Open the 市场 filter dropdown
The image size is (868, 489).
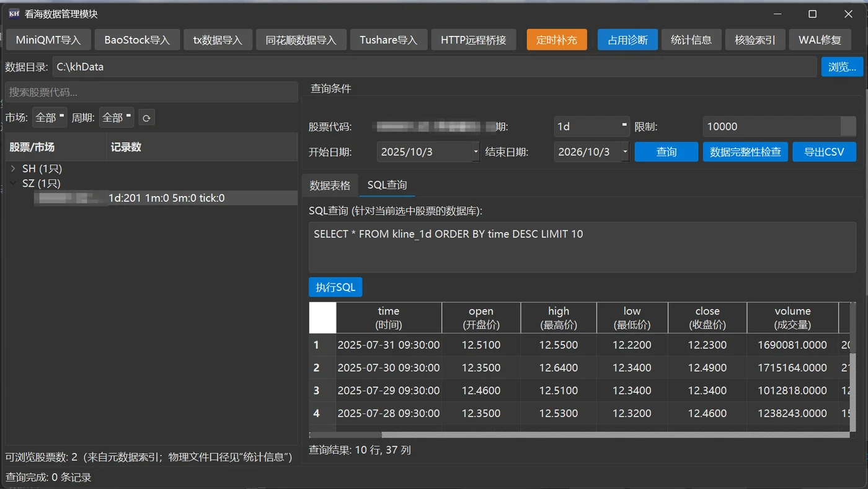click(x=50, y=117)
